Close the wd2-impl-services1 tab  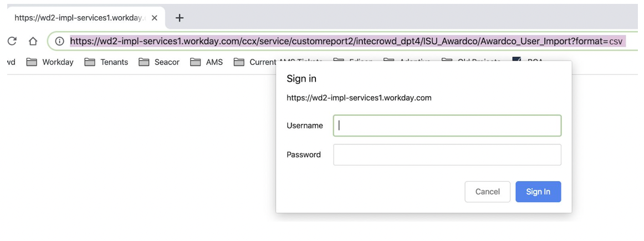click(155, 18)
